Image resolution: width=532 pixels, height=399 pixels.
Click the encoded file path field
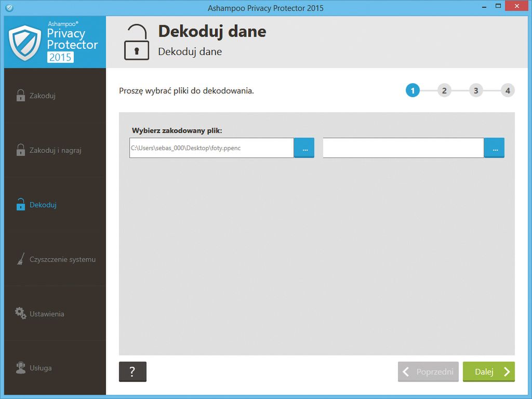point(211,148)
